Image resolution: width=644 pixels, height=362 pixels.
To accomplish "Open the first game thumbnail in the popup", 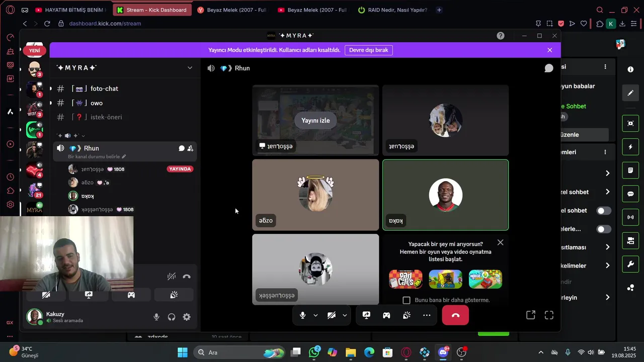I will point(406,279).
